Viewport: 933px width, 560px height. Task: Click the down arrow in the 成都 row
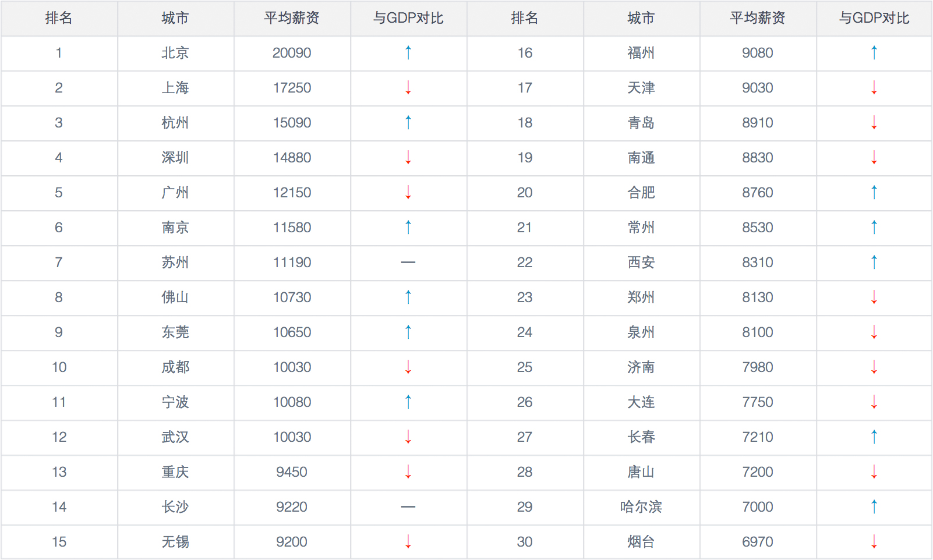(x=408, y=367)
